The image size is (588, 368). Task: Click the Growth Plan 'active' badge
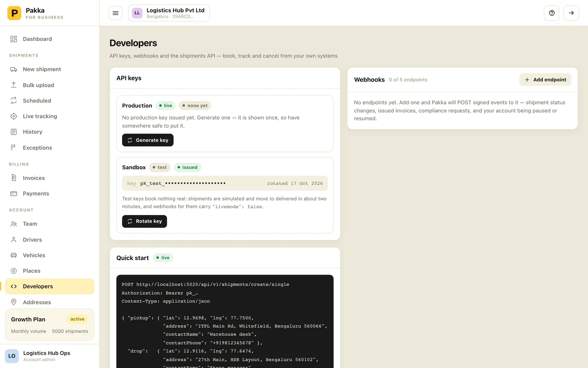click(x=77, y=319)
